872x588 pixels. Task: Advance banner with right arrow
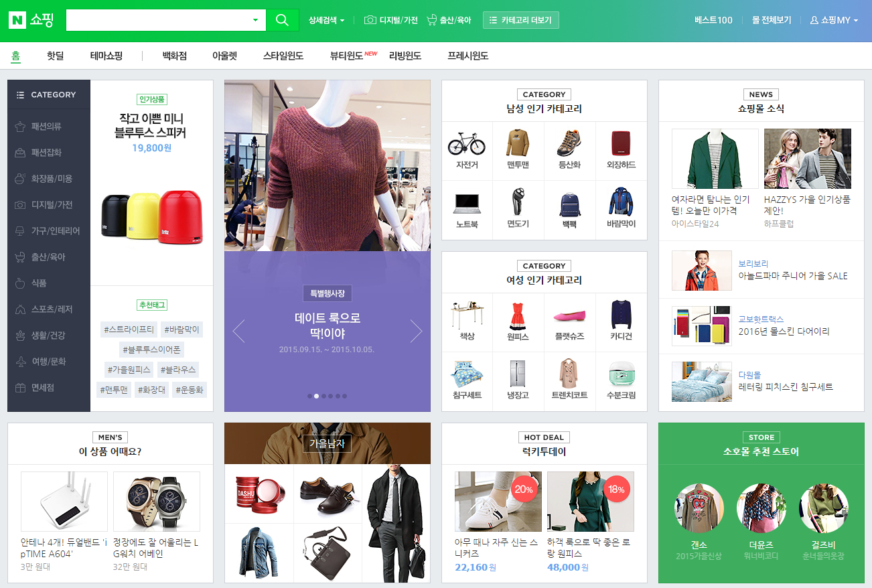pyautogui.click(x=416, y=331)
